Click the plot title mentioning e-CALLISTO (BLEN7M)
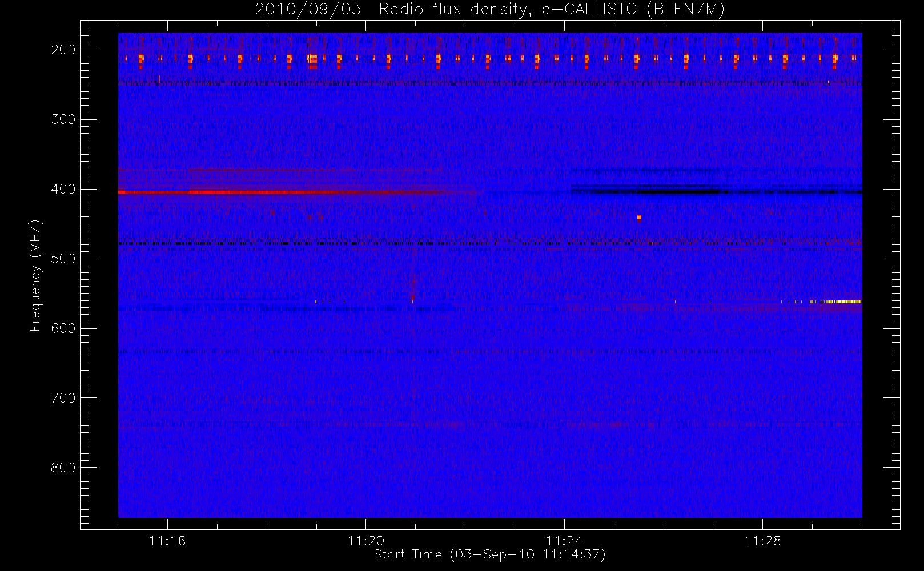The height and width of the screenshot is (571, 924). pos(490,9)
